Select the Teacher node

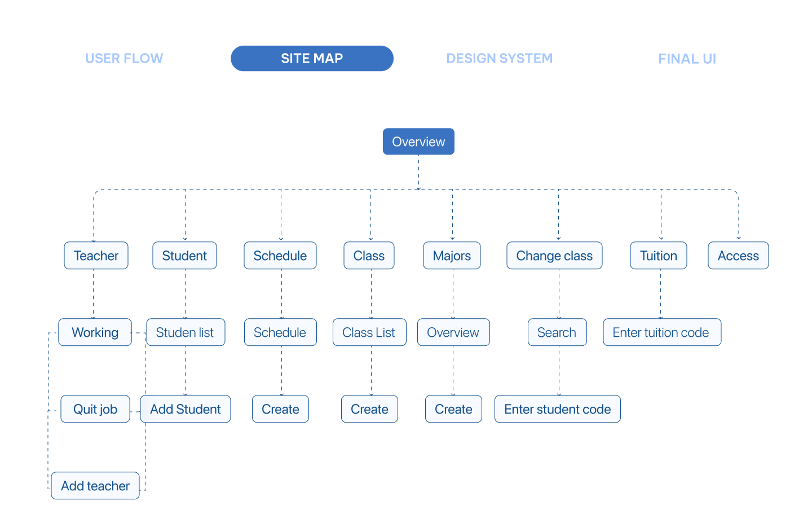tap(96, 256)
